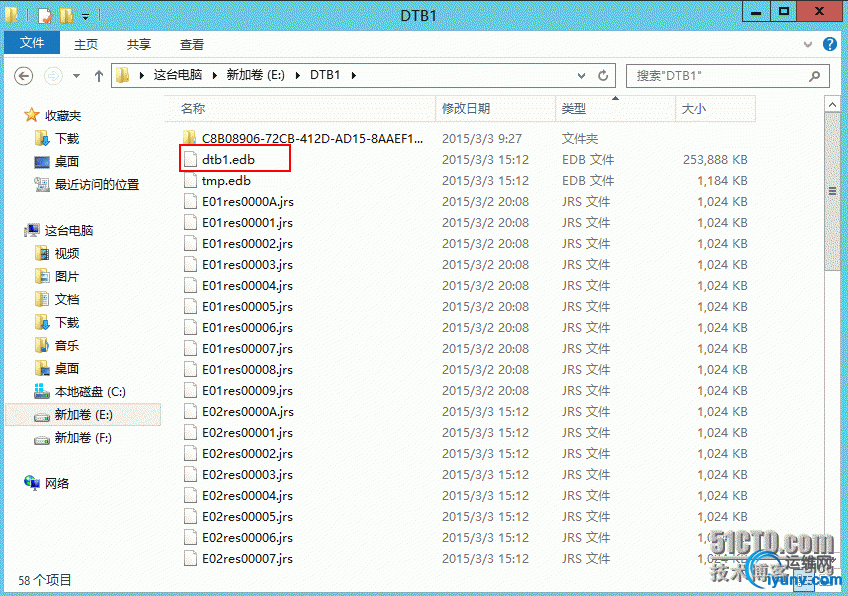Open the 音乐 folder in the sidebar
The image size is (848, 596).
[x=67, y=346]
